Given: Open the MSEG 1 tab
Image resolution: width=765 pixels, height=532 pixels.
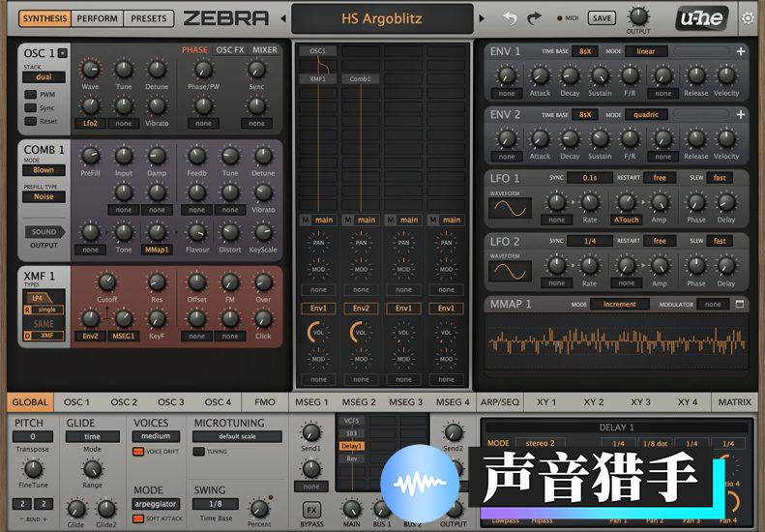Looking at the screenshot, I should (x=311, y=402).
